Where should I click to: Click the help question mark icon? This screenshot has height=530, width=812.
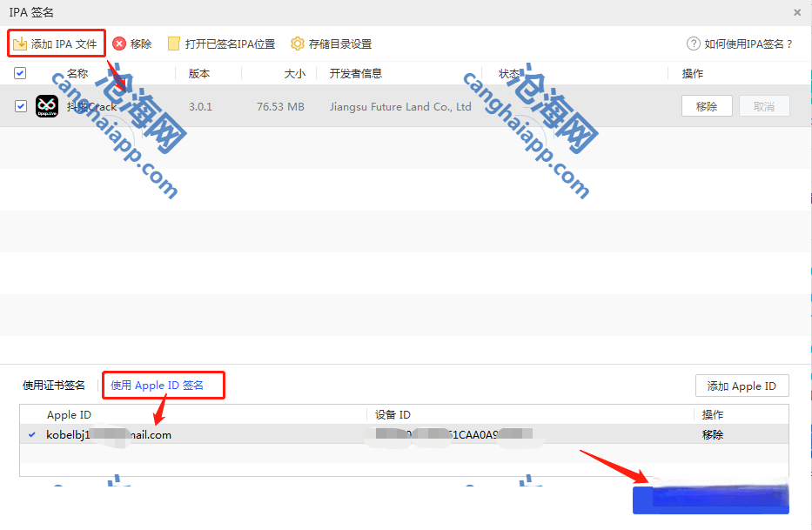(x=694, y=44)
